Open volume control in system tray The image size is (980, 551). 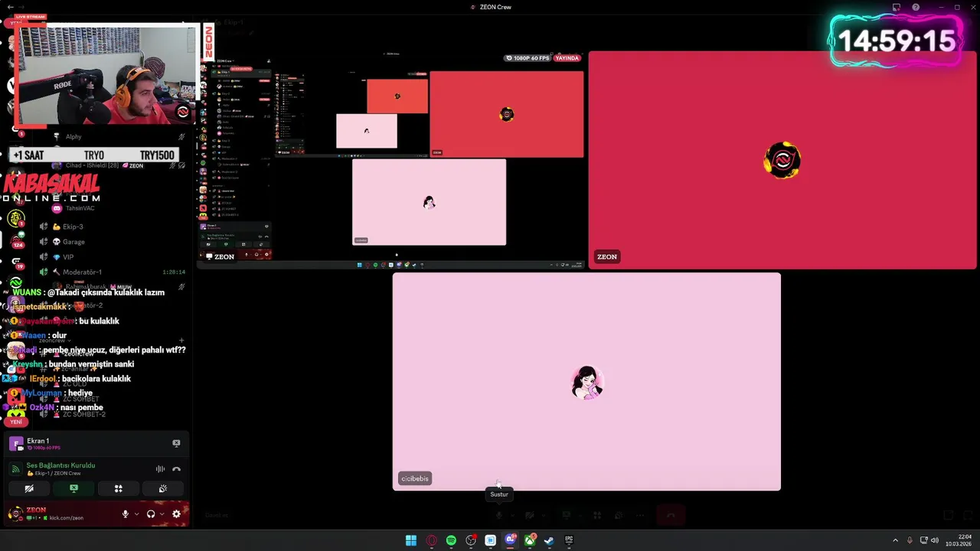point(935,540)
